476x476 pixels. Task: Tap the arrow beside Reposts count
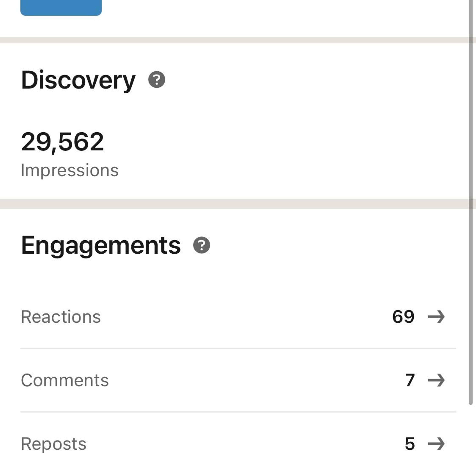[436, 444]
